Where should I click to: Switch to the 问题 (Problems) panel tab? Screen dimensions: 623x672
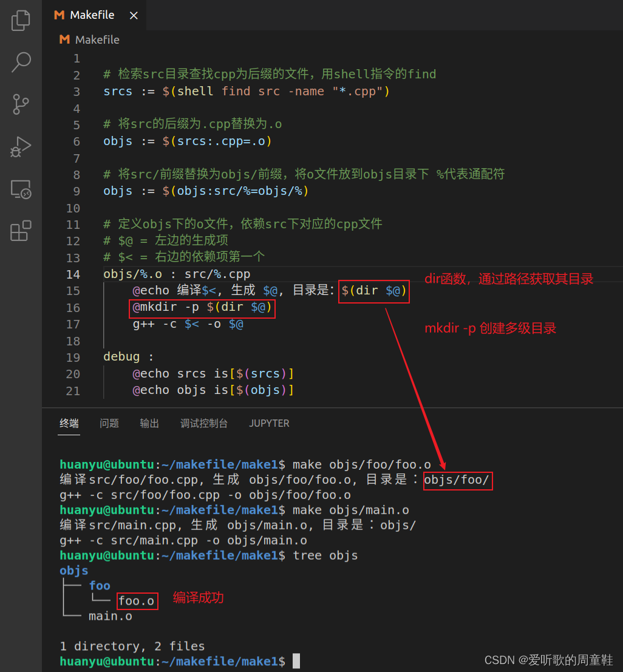(109, 423)
